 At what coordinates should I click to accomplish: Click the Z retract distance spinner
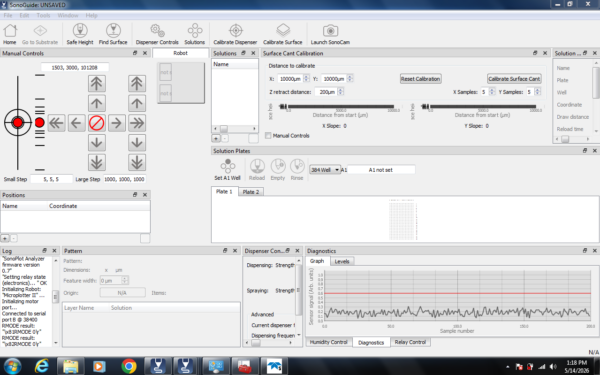341,92
